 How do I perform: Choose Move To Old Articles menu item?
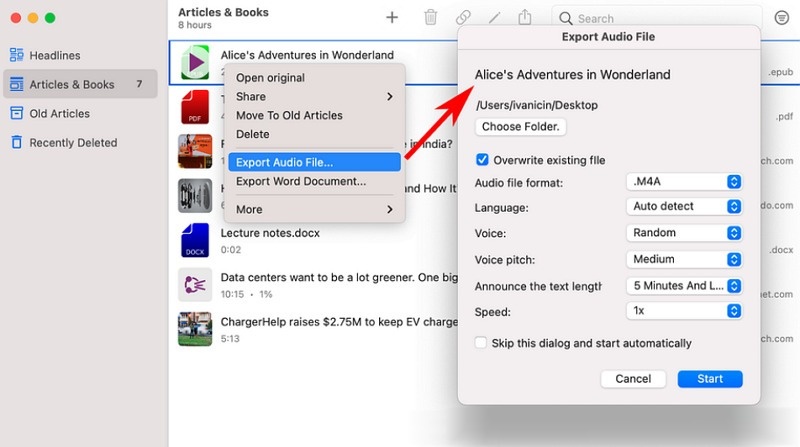click(289, 115)
